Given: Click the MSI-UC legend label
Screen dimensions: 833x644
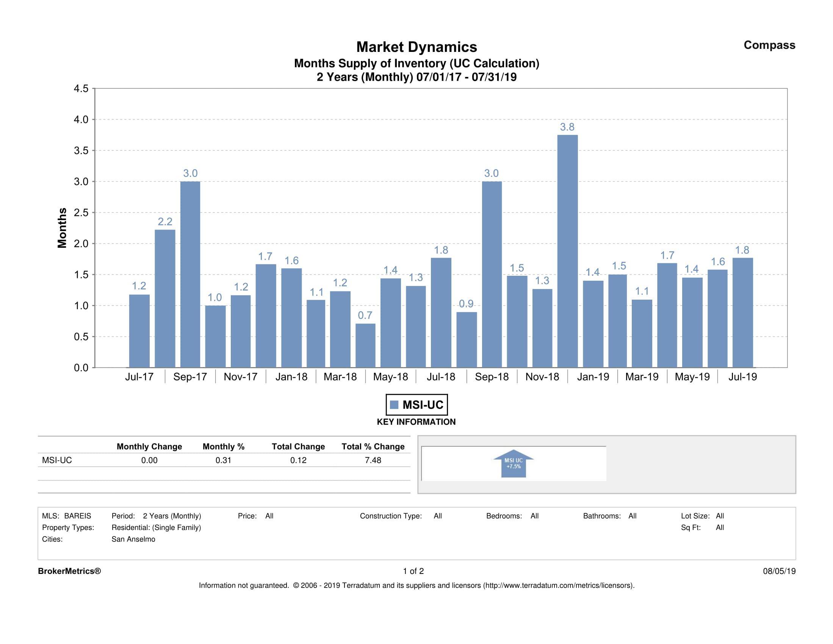Looking at the screenshot, I should click(423, 405).
